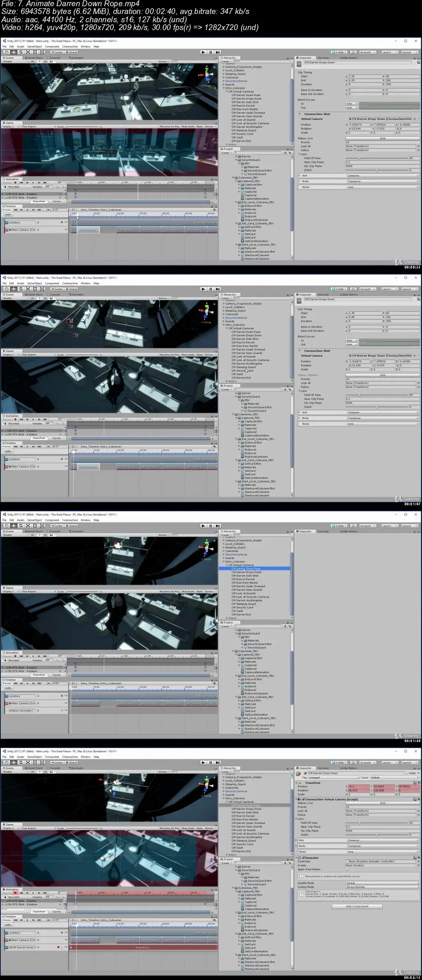Open the Tag dropdown in the 00:02:13 Inspector
The image size is (422, 980).
pyautogui.click(x=334, y=777)
